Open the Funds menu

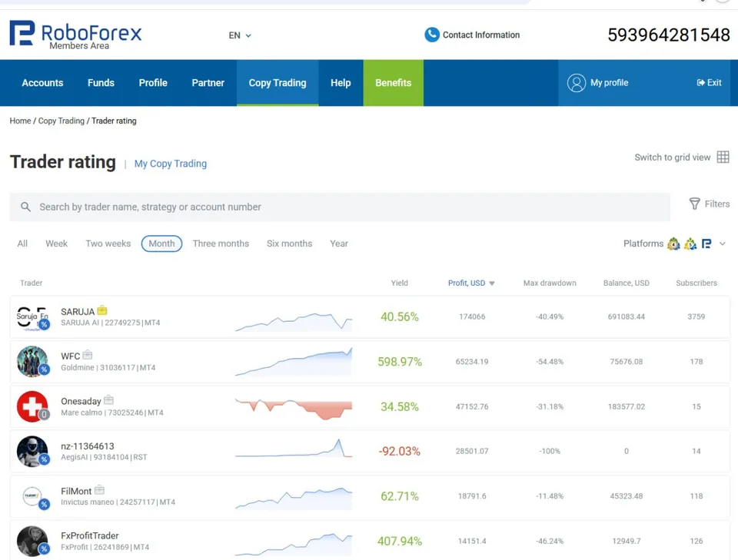(x=101, y=83)
